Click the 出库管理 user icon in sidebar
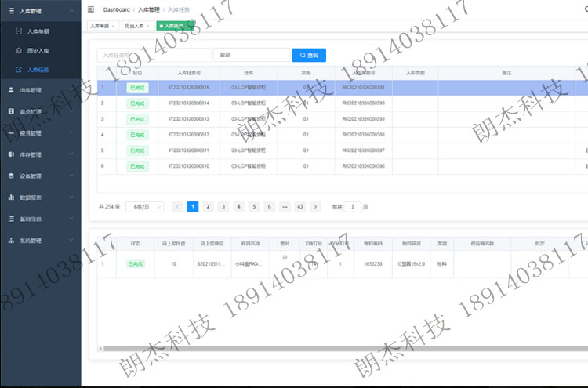 coord(10,90)
